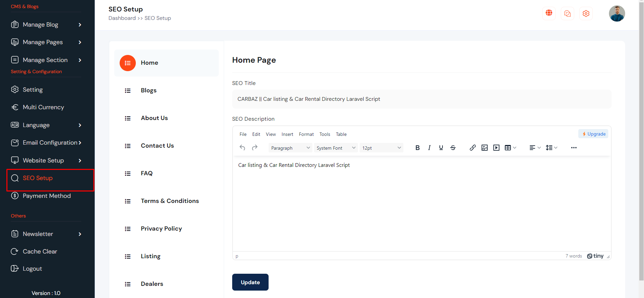Apply underline formatting in editor

[x=441, y=148]
